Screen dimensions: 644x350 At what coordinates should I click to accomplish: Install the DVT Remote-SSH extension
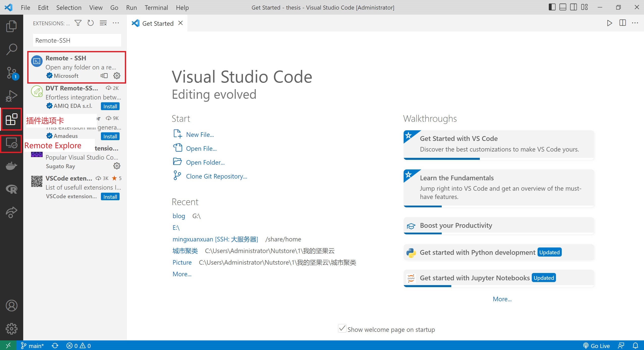point(110,106)
